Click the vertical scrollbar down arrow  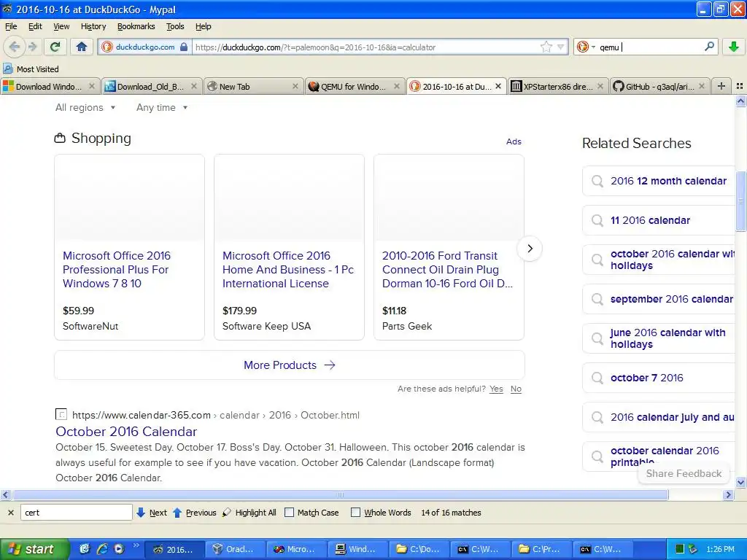coord(741,482)
